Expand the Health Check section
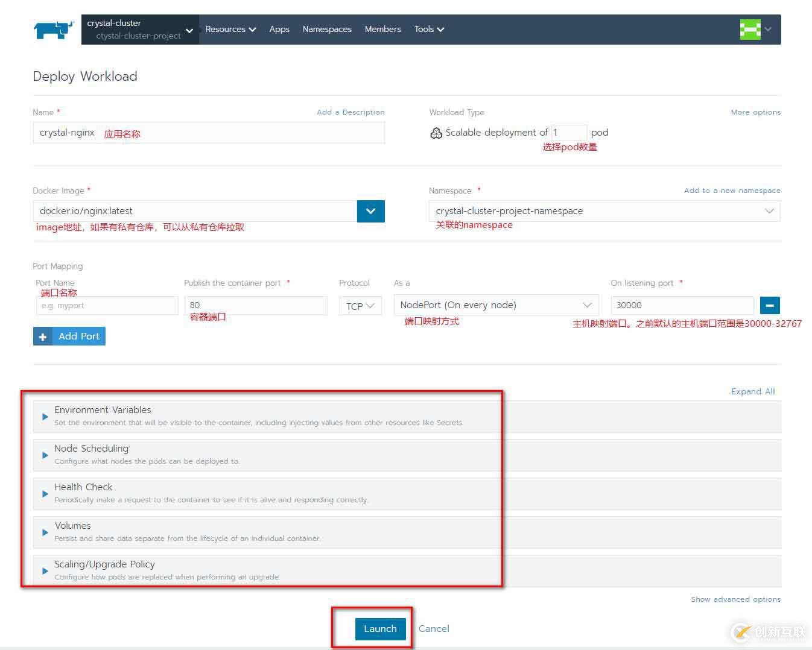812x650 pixels. (407, 493)
